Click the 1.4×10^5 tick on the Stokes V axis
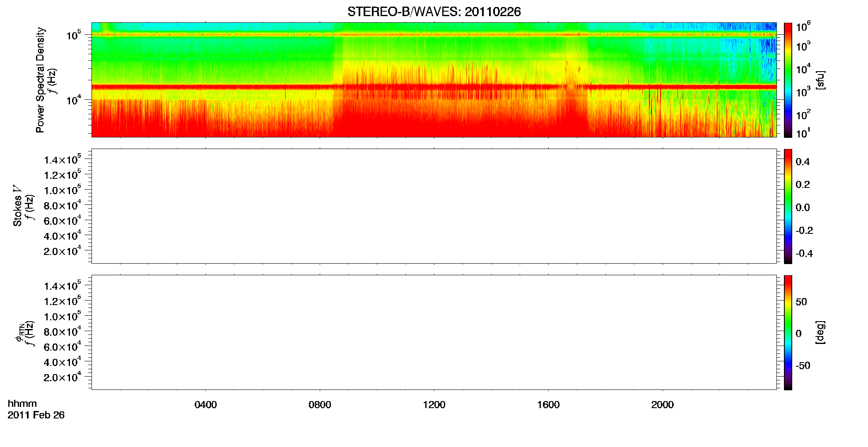This screenshot has width=868, height=447. pyautogui.click(x=62, y=159)
